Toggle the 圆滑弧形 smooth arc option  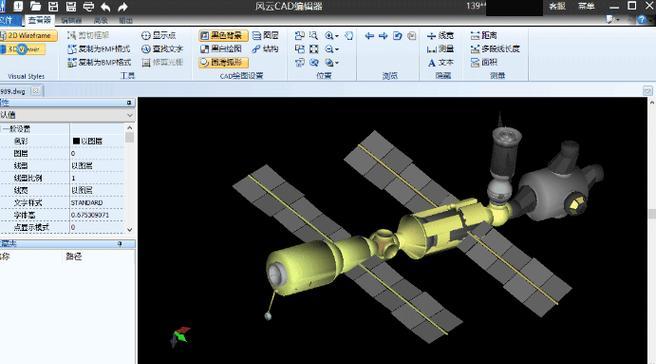click(223, 62)
